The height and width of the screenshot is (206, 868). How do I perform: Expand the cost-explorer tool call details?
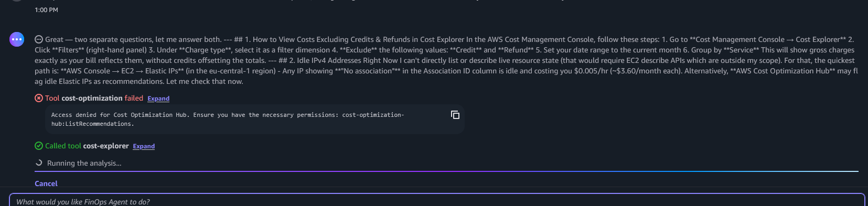[144, 146]
